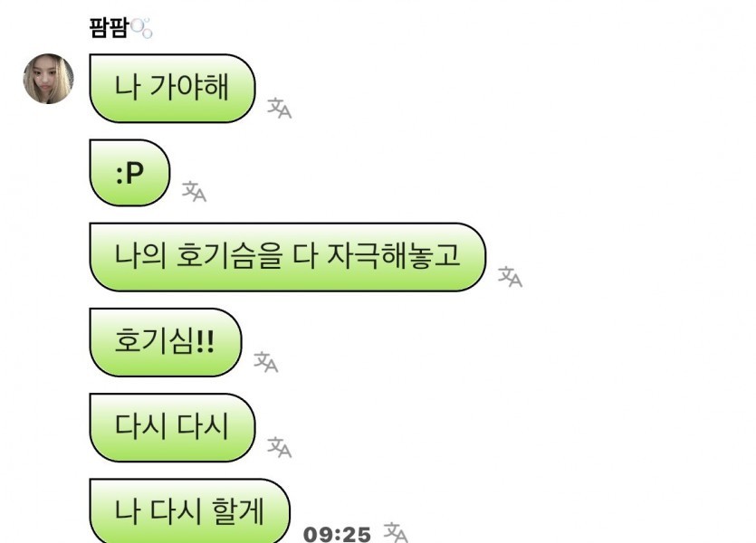Translate the '나의 호기슴을 다 자극해놓고' message
Viewport: 756px width, 543px height.
pyautogui.click(x=510, y=277)
